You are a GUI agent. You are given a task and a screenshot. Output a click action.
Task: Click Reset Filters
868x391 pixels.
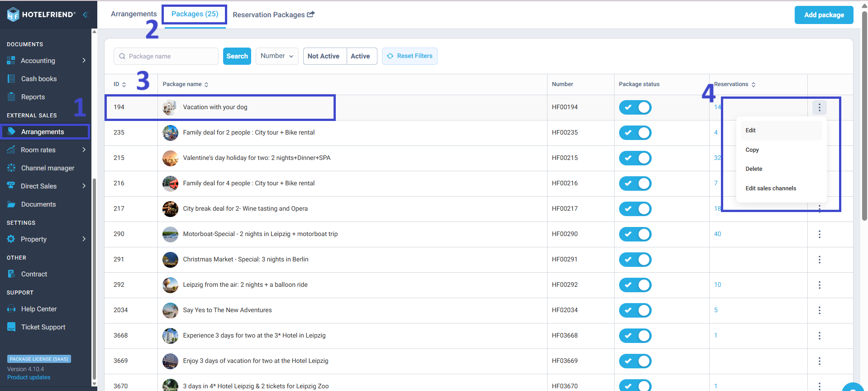pos(410,56)
